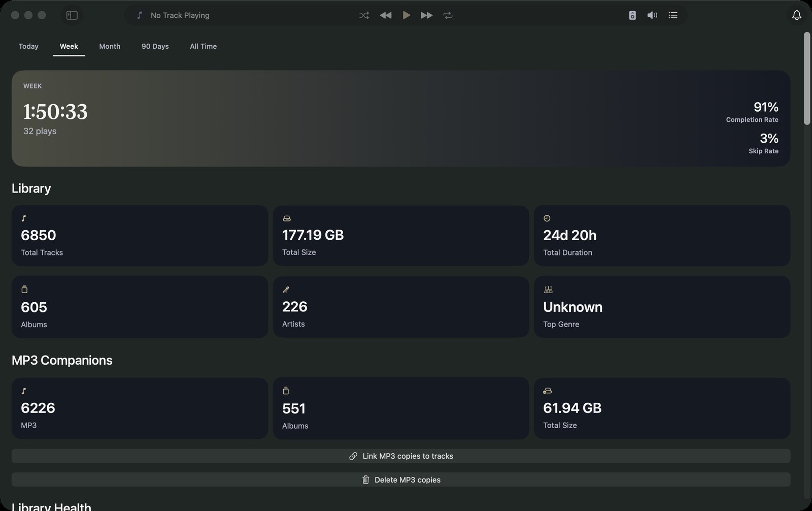Click the 32 plays text
Image resolution: width=812 pixels, height=511 pixels.
coord(40,131)
